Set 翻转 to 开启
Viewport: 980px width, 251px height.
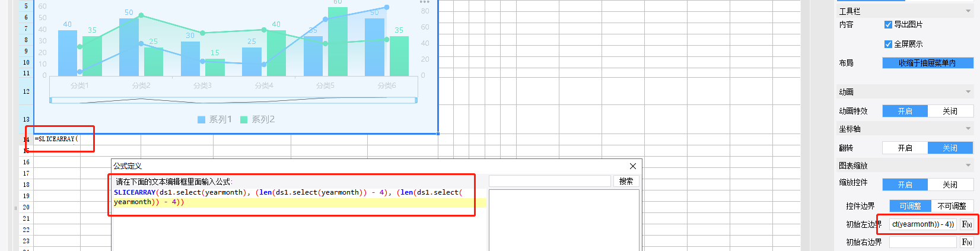(905, 148)
